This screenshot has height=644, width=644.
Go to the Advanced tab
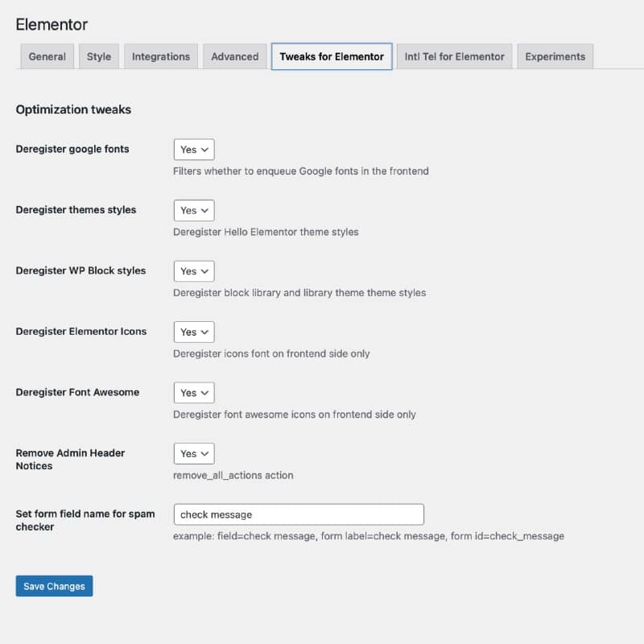point(235,56)
